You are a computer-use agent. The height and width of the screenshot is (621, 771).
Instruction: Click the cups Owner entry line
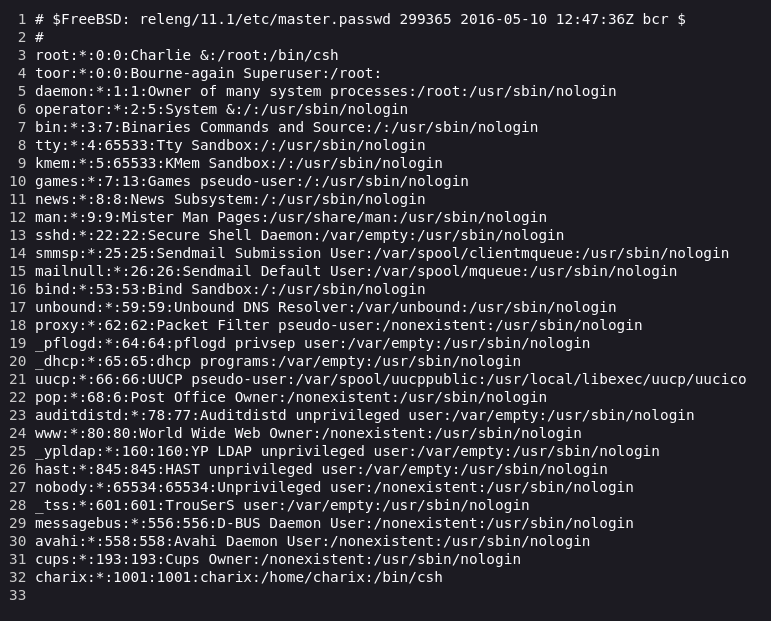278,559
